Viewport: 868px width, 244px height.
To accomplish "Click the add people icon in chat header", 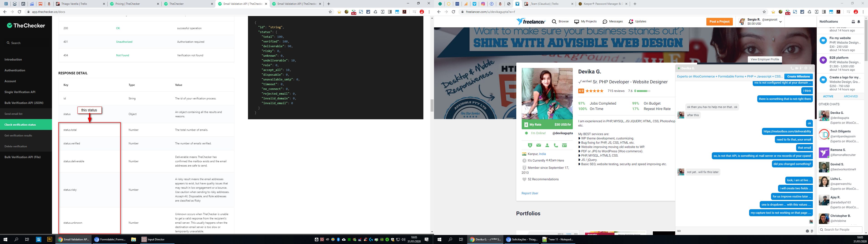I will 801,68.
